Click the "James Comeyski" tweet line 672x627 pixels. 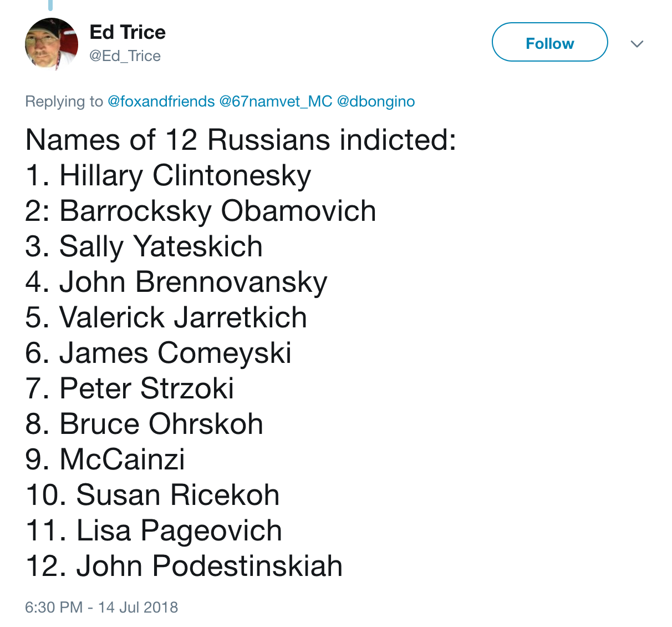point(158,353)
